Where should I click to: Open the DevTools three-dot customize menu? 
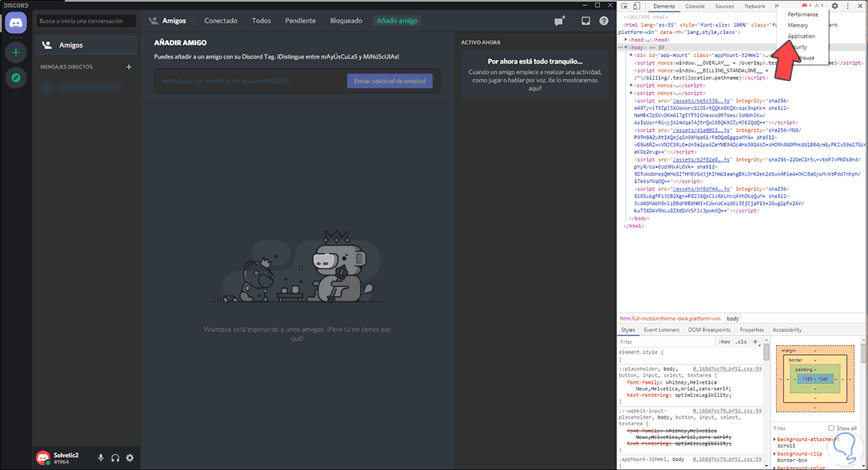[x=847, y=6]
